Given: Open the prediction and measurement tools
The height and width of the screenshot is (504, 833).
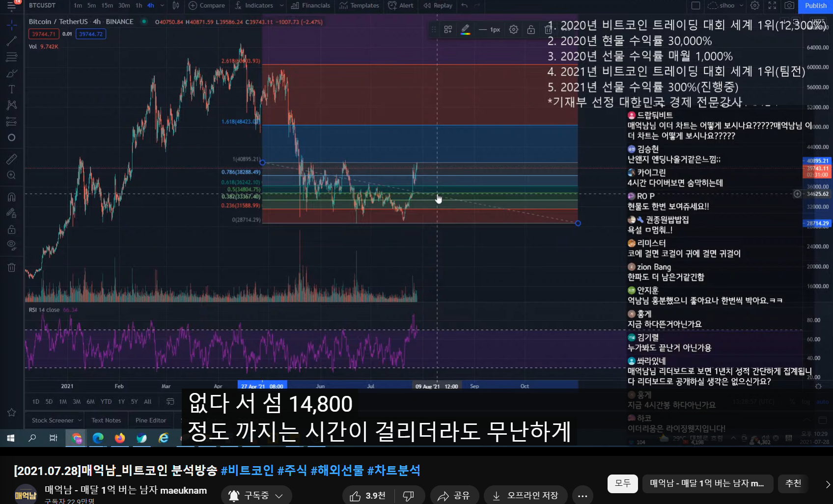Looking at the screenshot, I should 12,121.
